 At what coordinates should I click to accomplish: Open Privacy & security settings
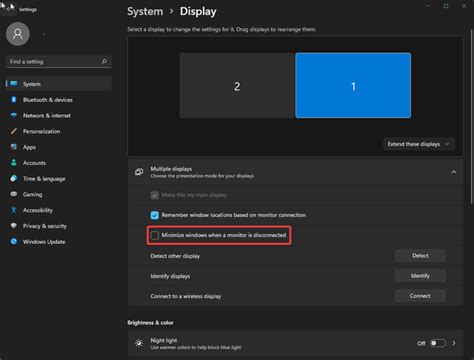59,226
